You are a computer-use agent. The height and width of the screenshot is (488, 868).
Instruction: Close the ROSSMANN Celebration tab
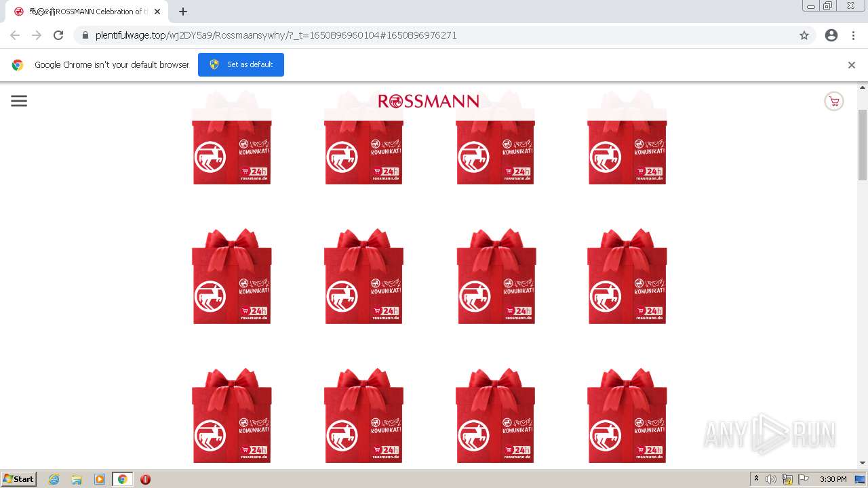157,12
